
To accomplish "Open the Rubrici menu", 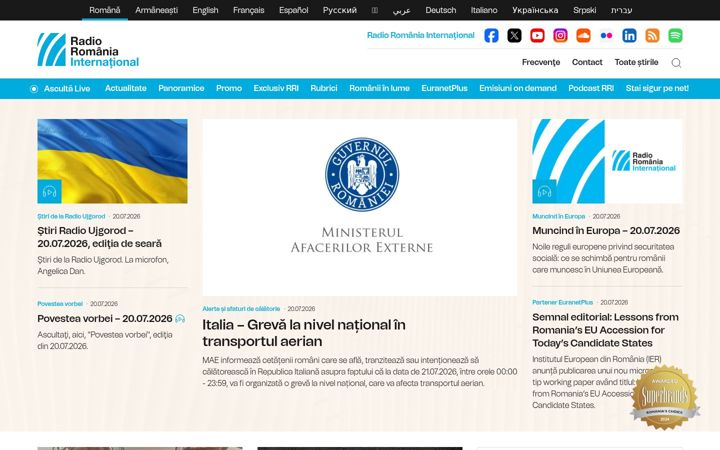I will [324, 88].
